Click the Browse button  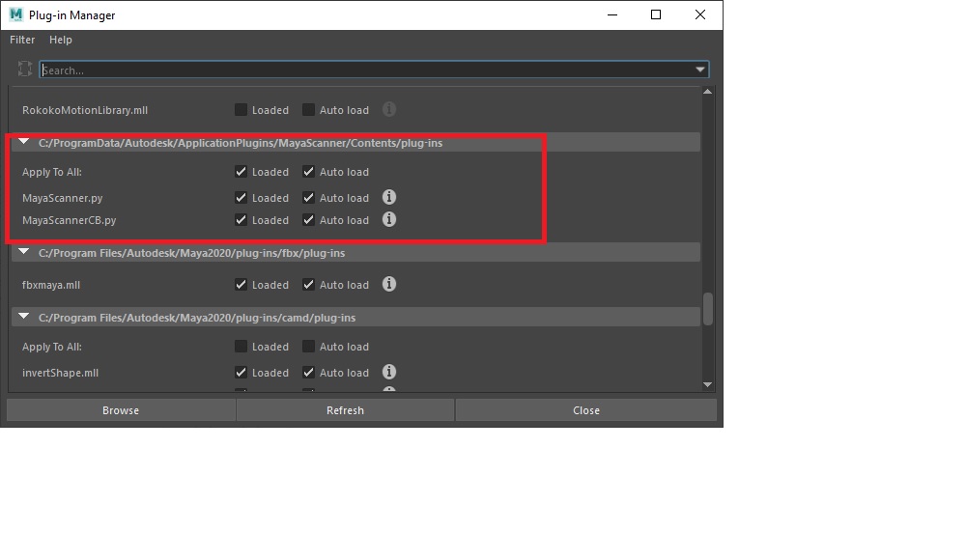pyautogui.click(x=121, y=410)
